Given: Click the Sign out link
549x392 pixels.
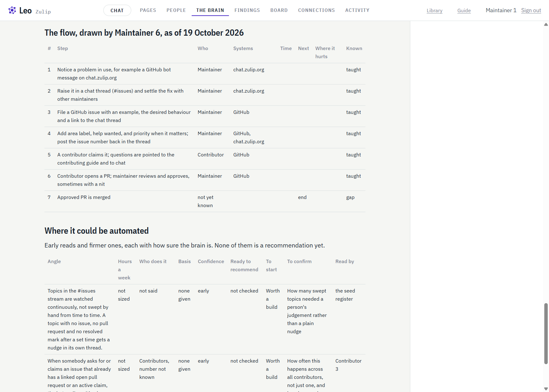Looking at the screenshot, I should point(531,10).
